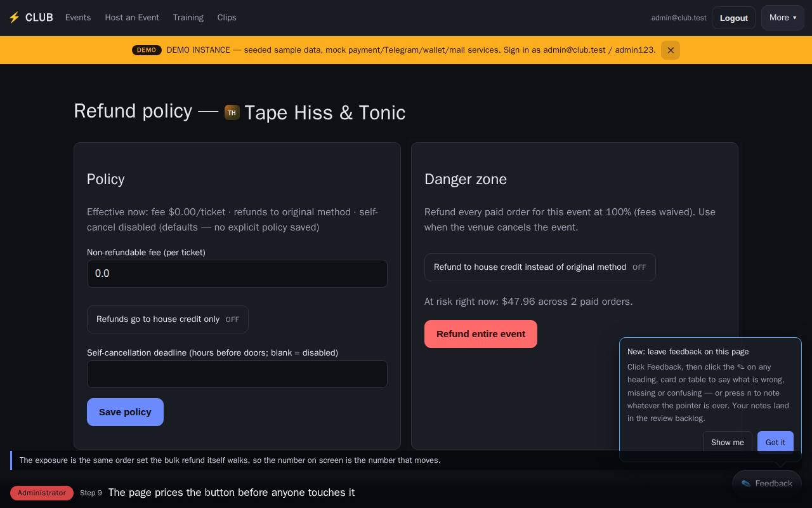The width and height of the screenshot is (812, 508).
Task: Save the refund policy
Action: pos(125,412)
